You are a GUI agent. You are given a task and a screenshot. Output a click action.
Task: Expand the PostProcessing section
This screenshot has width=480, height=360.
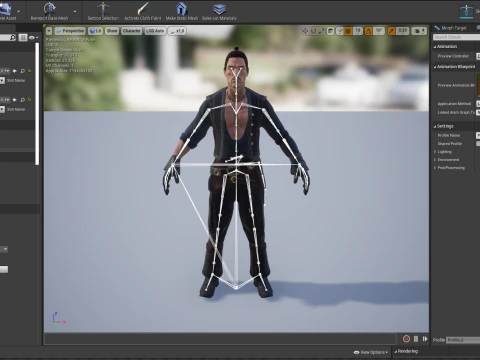(435, 168)
